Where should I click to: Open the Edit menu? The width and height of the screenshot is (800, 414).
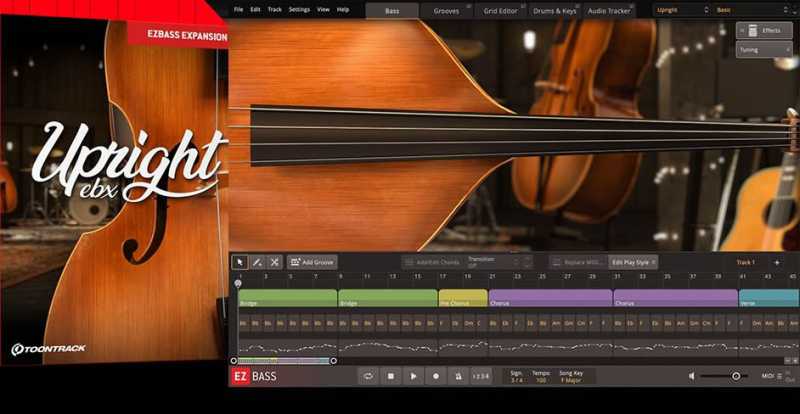point(255,10)
